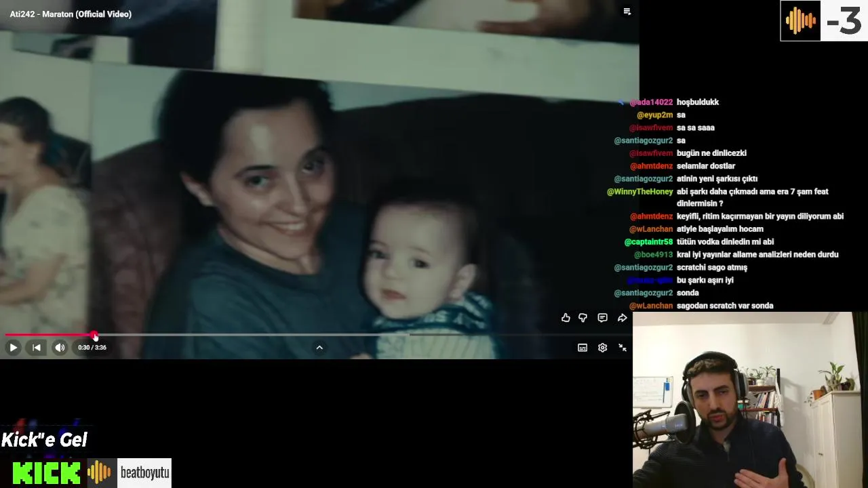The image size is (868, 488).
Task: Click the orange waveform logo beside KICK
Action: click(x=100, y=473)
